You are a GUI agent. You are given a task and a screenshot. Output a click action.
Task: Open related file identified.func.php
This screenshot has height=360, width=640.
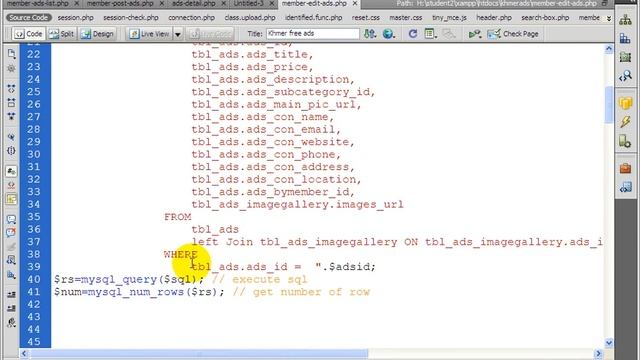(313, 18)
